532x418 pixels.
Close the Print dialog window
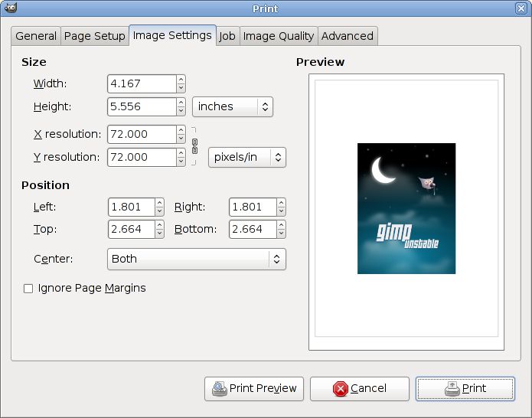point(521,8)
